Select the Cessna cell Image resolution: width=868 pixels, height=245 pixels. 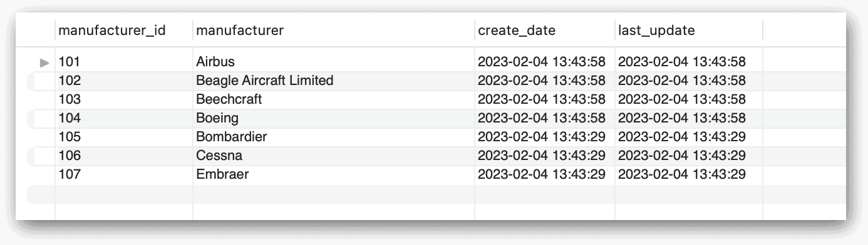pos(333,156)
